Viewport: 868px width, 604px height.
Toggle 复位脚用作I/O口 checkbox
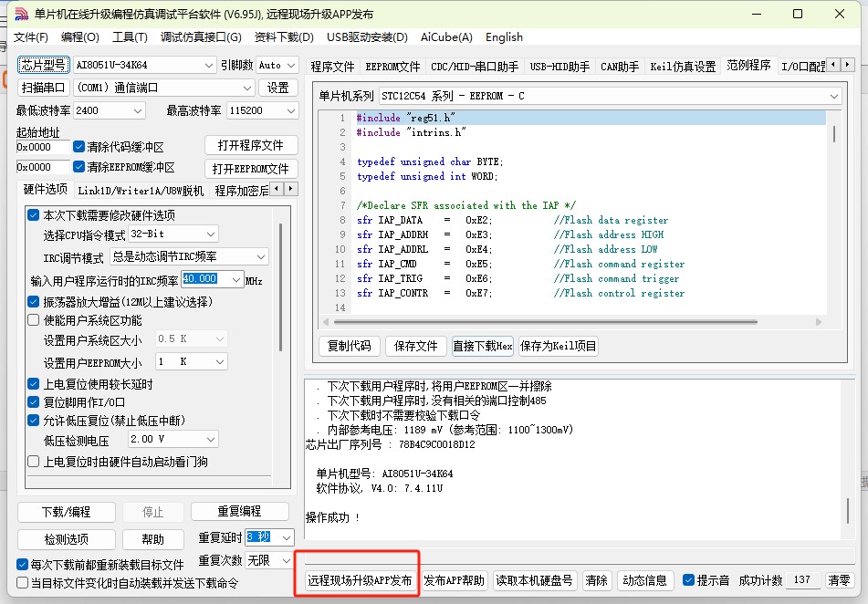click(x=33, y=402)
